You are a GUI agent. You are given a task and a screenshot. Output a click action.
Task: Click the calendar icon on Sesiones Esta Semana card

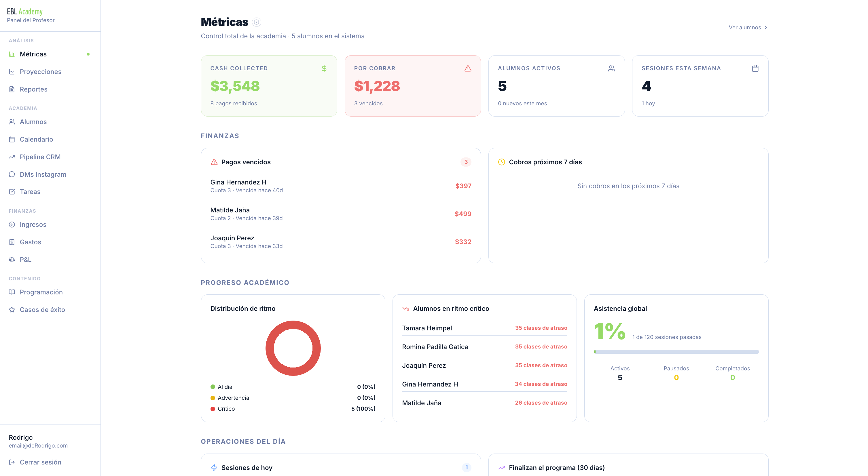[x=755, y=68]
